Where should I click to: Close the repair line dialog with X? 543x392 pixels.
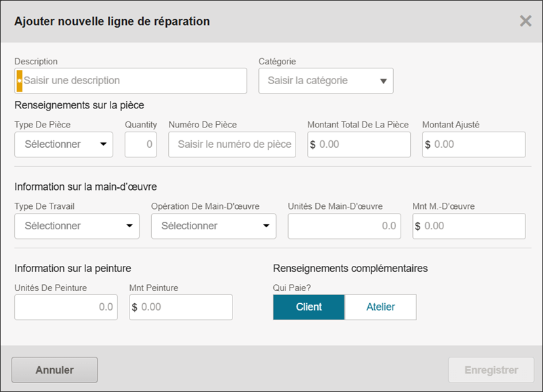(525, 21)
